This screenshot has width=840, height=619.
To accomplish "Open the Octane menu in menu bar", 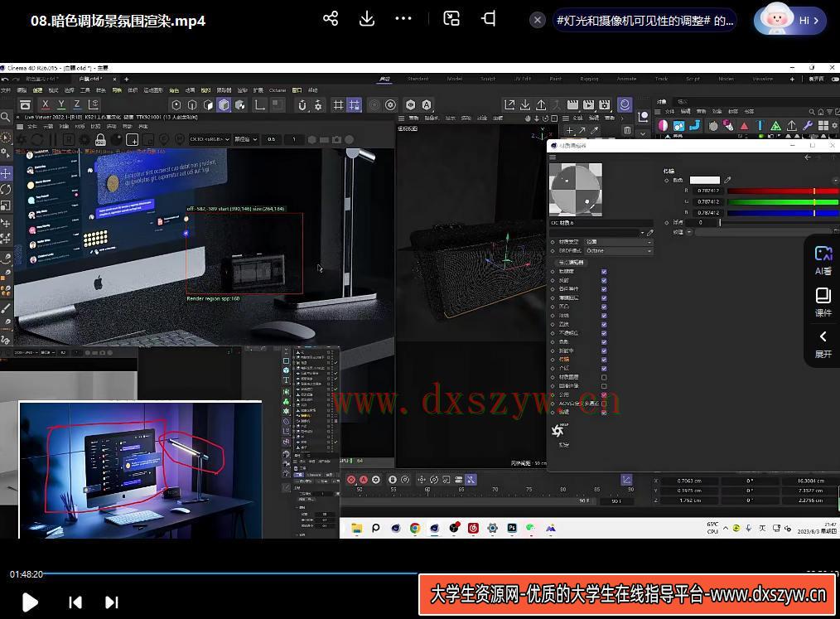I will (278, 90).
